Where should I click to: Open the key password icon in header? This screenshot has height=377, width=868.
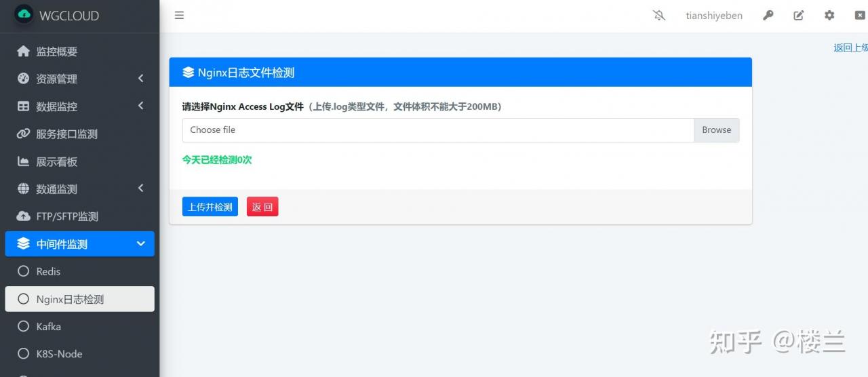coord(768,15)
